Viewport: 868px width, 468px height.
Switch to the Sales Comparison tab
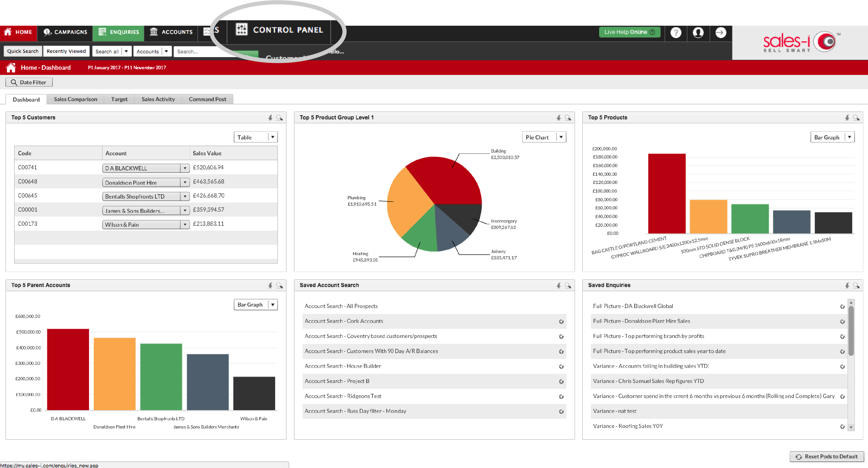[75, 99]
